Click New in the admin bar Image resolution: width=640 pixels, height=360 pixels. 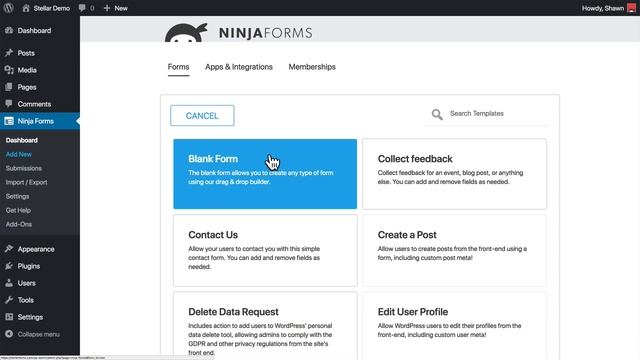point(121,8)
